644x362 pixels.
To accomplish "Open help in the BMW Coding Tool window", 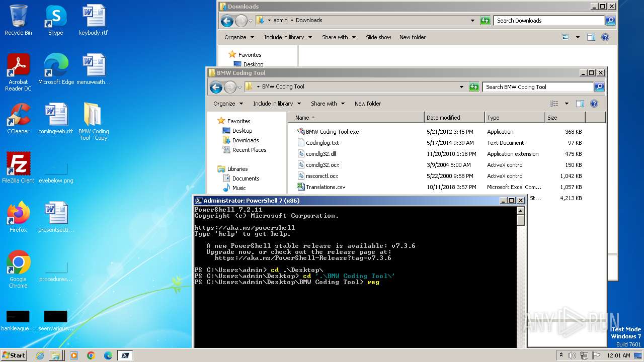I will 594,104.
